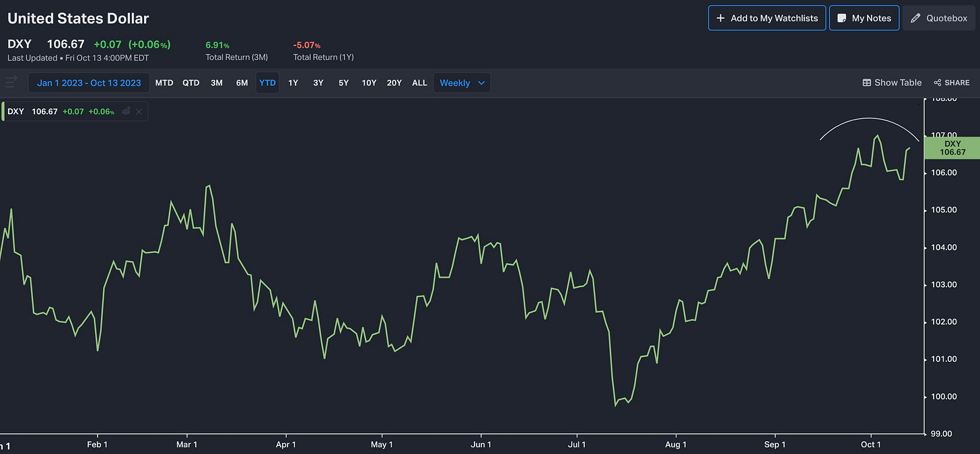
Task: Click the layers icon in DXY legend
Action: pyautogui.click(x=126, y=111)
